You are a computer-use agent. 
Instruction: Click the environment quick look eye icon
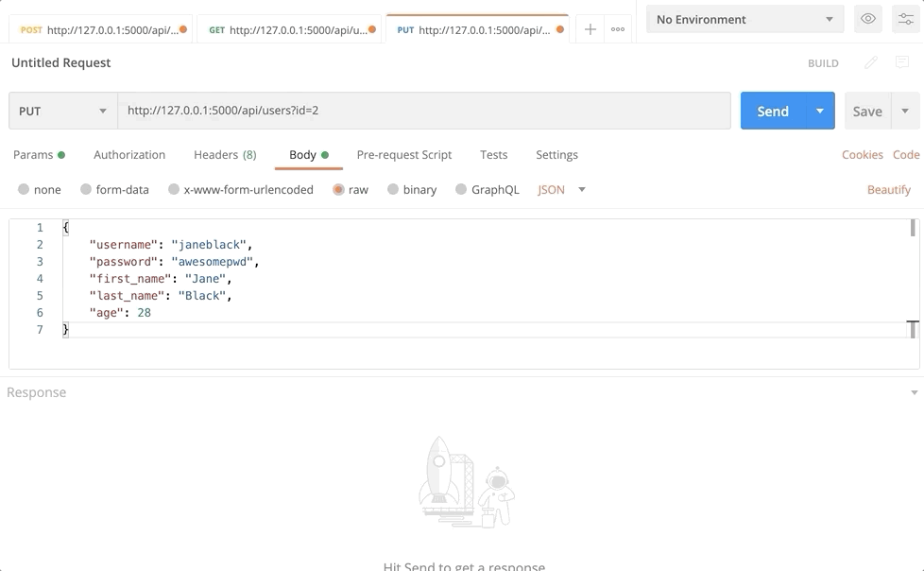[x=867, y=19]
